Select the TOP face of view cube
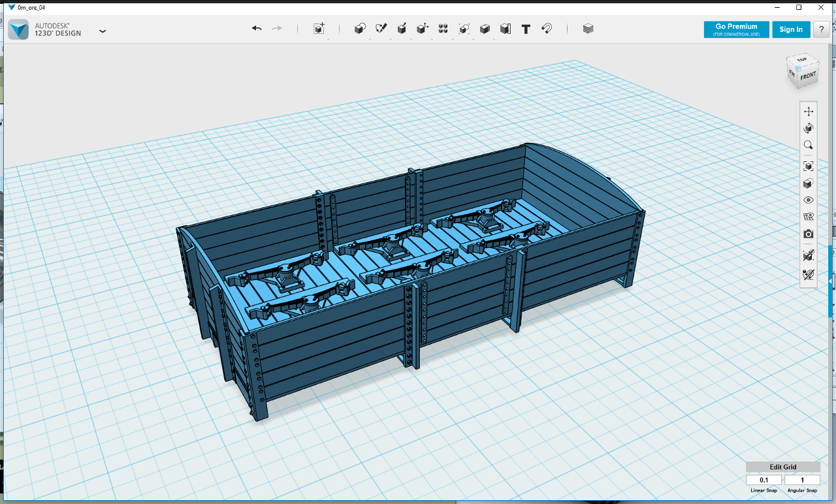This screenshot has height=504, width=836. (803, 61)
